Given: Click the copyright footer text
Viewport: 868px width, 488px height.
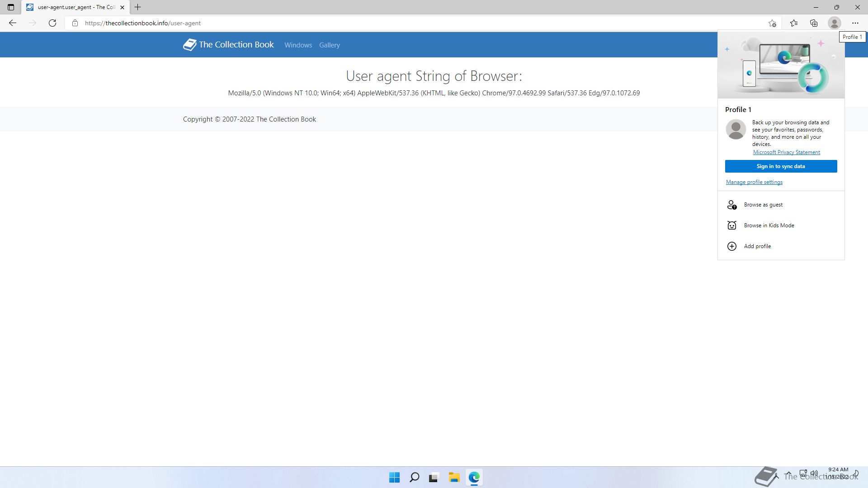Looking at the screenshot, I should [x=250, y=119].
